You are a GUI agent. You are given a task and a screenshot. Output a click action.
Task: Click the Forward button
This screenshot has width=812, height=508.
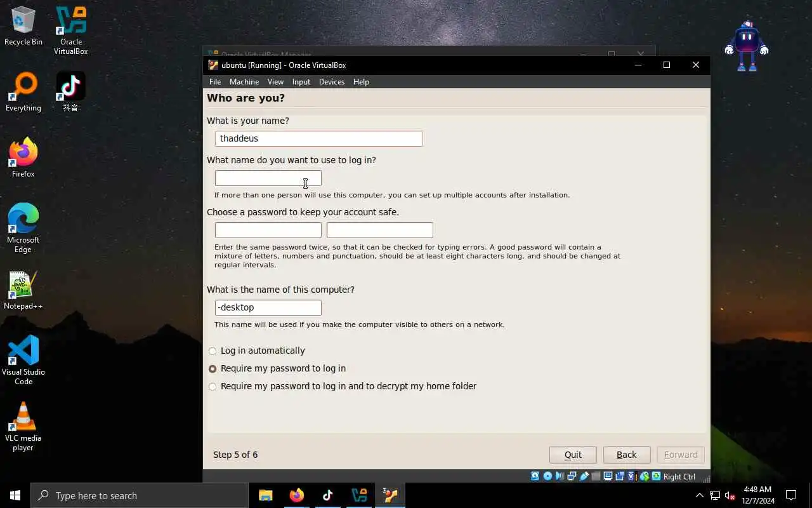click(681, 455)
